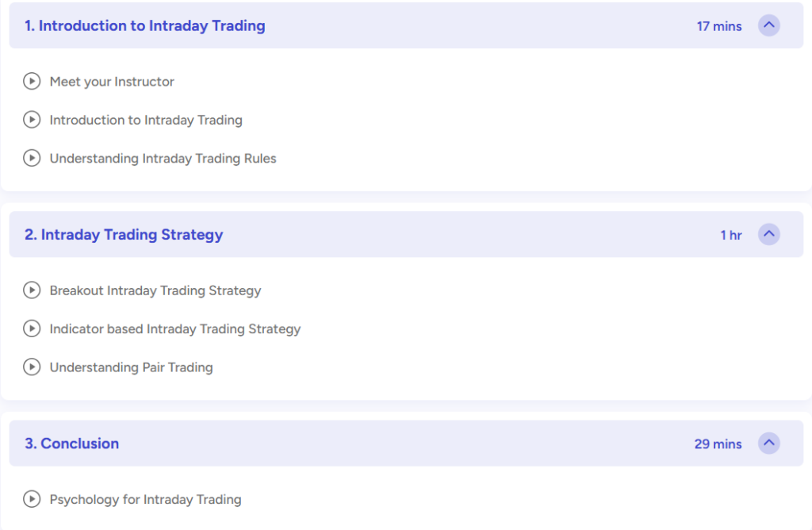Open the Meet your Instructor lesson

click(x=112, y=82)
